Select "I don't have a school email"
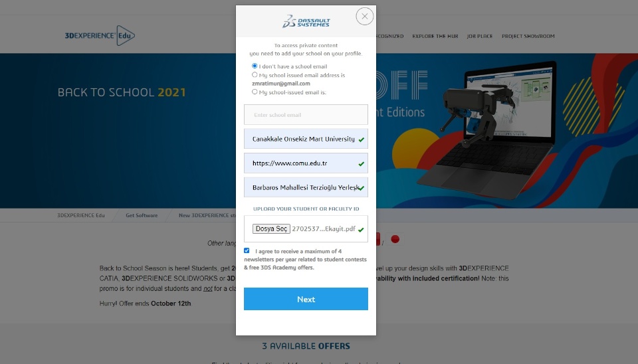 pyautogui.click(x=255, y=66)
